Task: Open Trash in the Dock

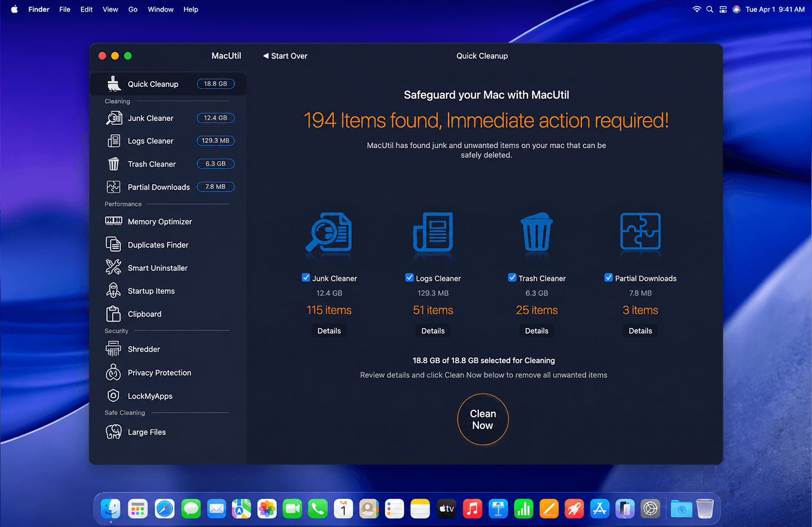Action: (x=705, y=509)
